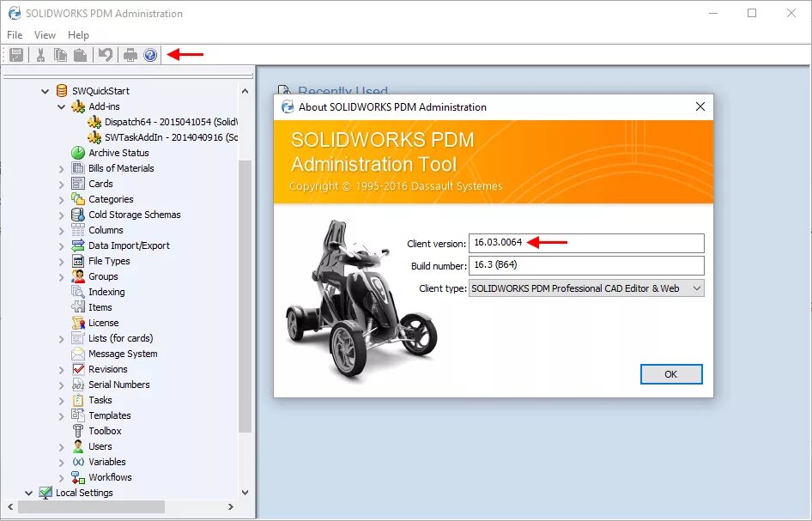Screen dimensions: 812x521
Task: Click the Toolbox screw icon
Action: point(78,430)
